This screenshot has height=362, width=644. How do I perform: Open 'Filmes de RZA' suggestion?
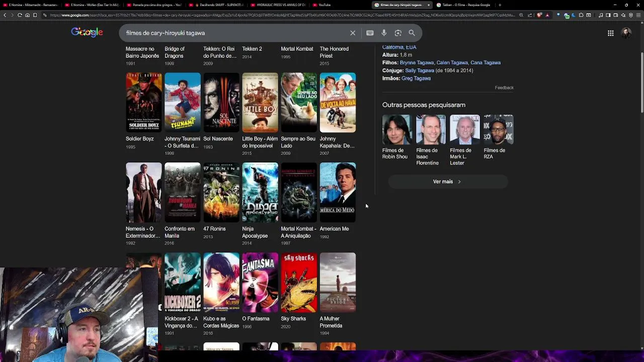[x=498, y=137]
